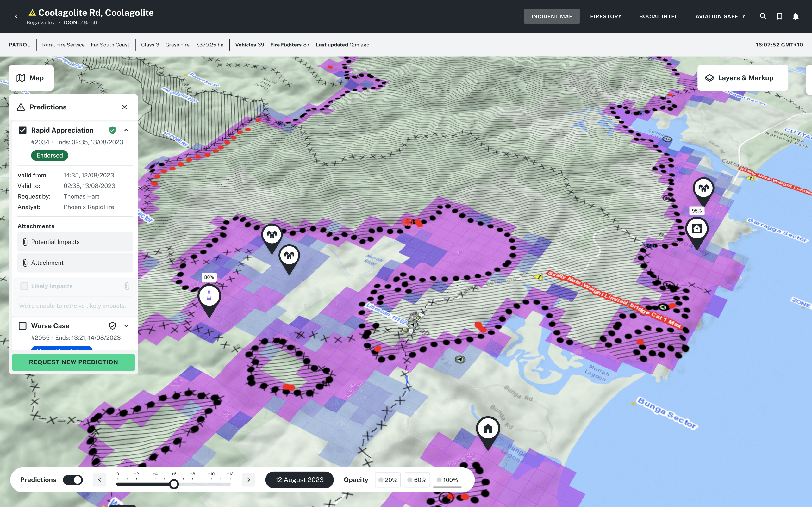Click the PATROL status label
The image size is (812, 507).
click(19, 45)
